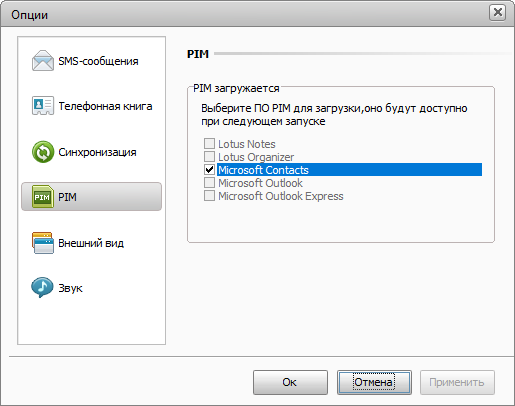Image resolution: width=515 pixels, height=406 pixels.
Task: Close the Опции dialog window
Action: (497, 13)
